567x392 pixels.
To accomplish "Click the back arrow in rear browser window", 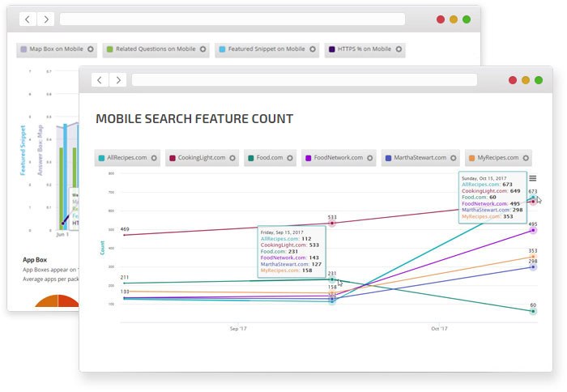I will tap(28, 19).
